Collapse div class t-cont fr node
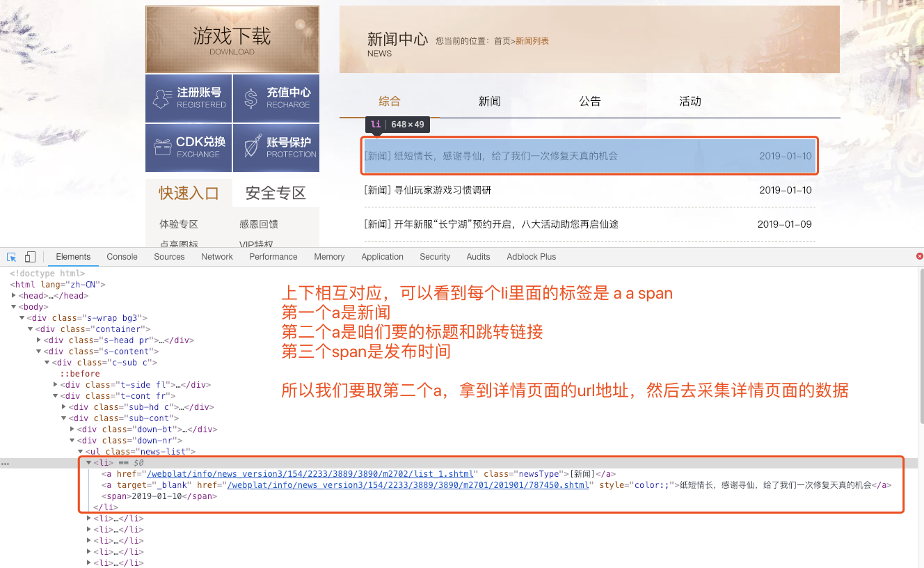Screen dimensions: 924x568 tap(56, 396)
